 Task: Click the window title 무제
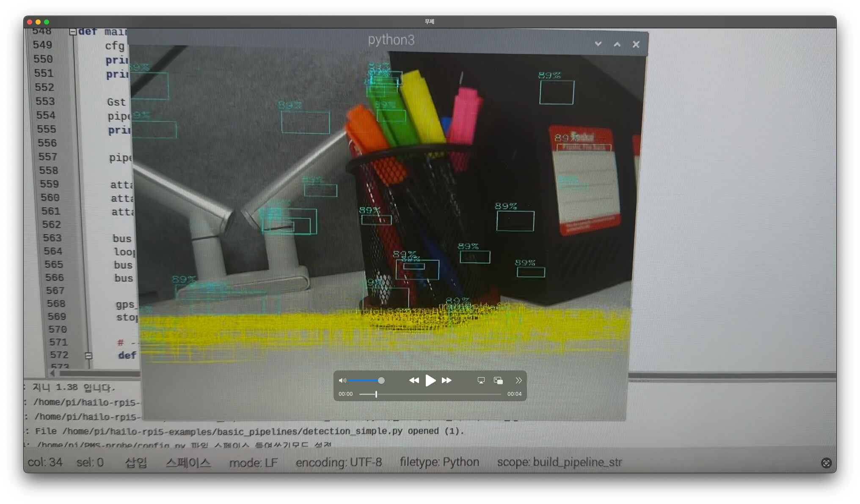click(x=430, y=22)
